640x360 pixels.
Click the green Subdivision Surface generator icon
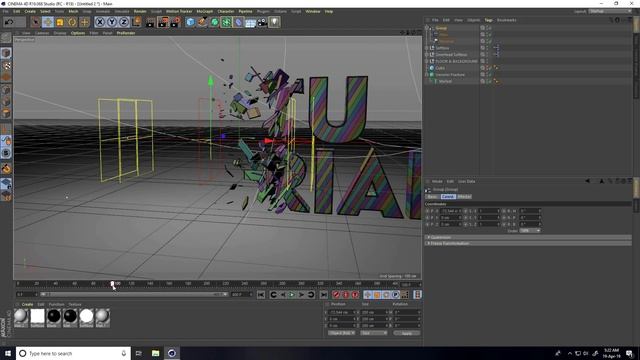(214, 22)
